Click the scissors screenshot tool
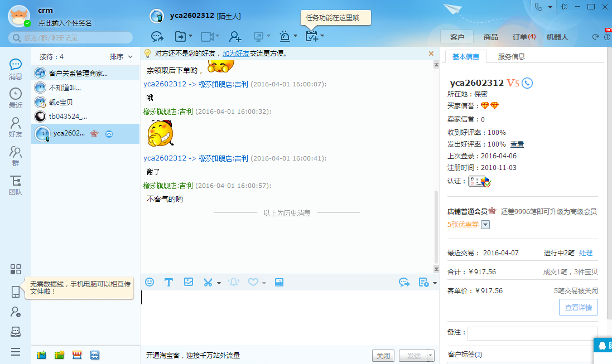The width and height of the screenshot is (612, 364). (x=208, y=282)
